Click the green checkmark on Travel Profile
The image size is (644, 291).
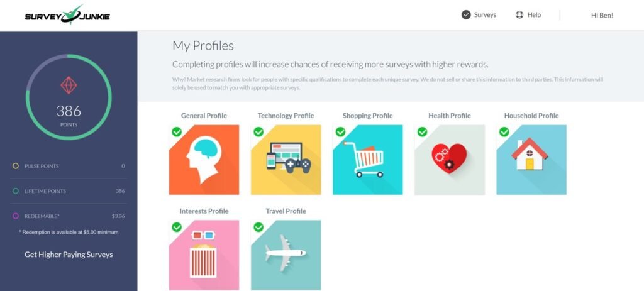pyautogui.click(x=258, y=227)
